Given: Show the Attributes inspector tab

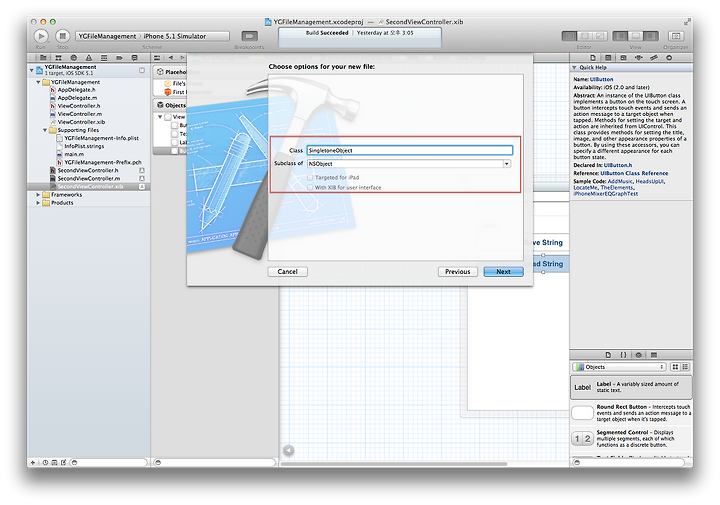Looking at the screenshot, I should tap(639, 58).
